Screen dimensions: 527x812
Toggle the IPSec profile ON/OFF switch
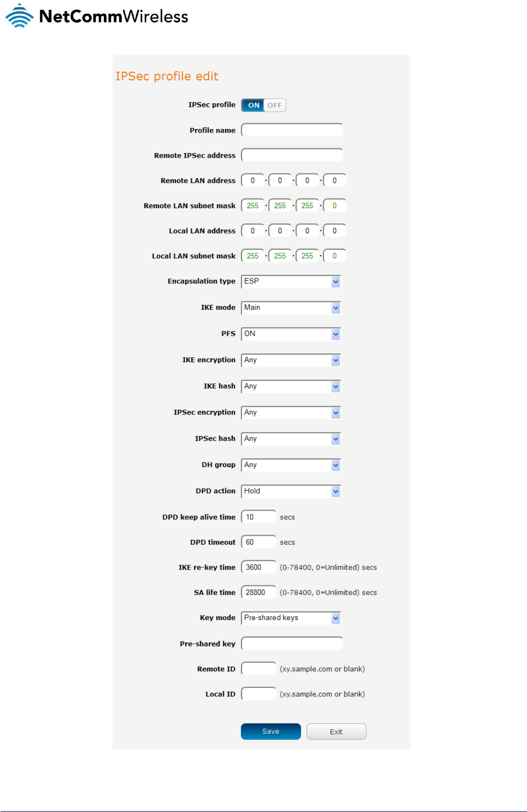[263, 105]
